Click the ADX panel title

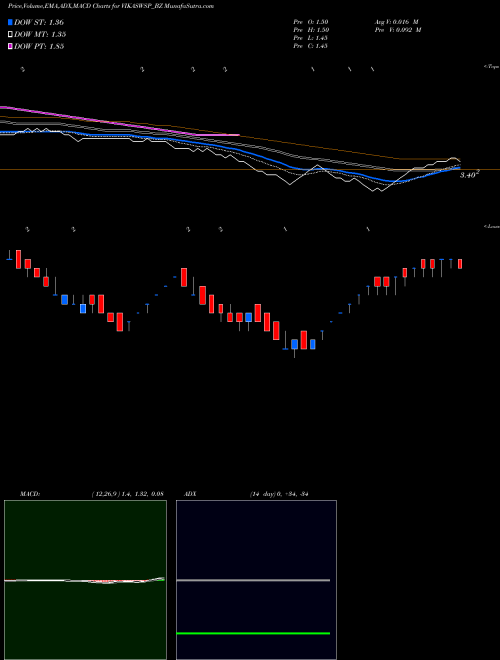190,494
